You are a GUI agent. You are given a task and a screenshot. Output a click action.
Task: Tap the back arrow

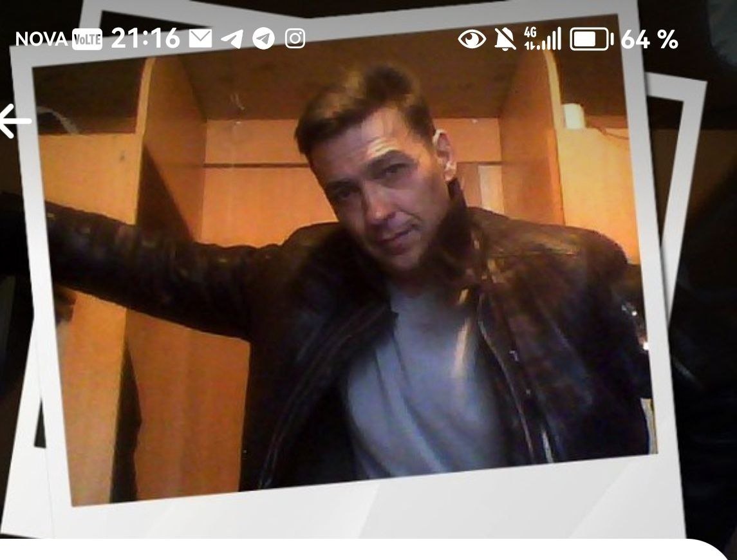(x=14, y=121)
